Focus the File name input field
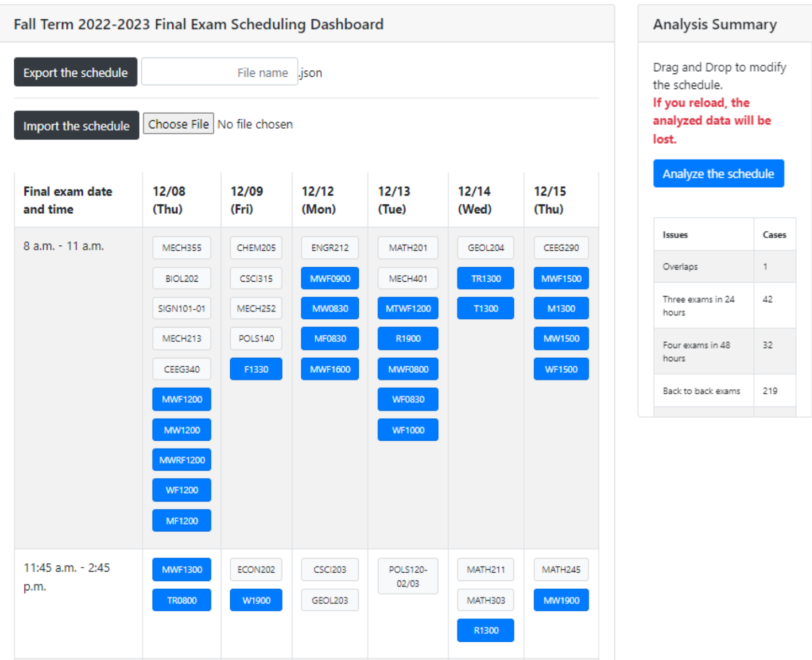812x660 pixels. click(x=219, y=72)
